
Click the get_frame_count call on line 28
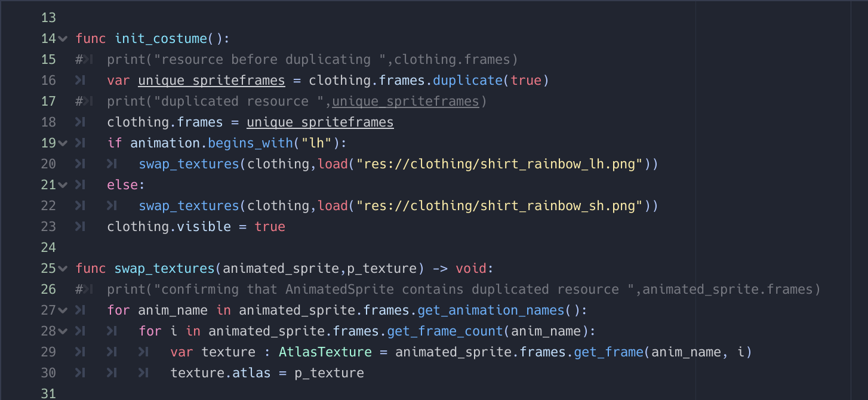coord(445,331)
